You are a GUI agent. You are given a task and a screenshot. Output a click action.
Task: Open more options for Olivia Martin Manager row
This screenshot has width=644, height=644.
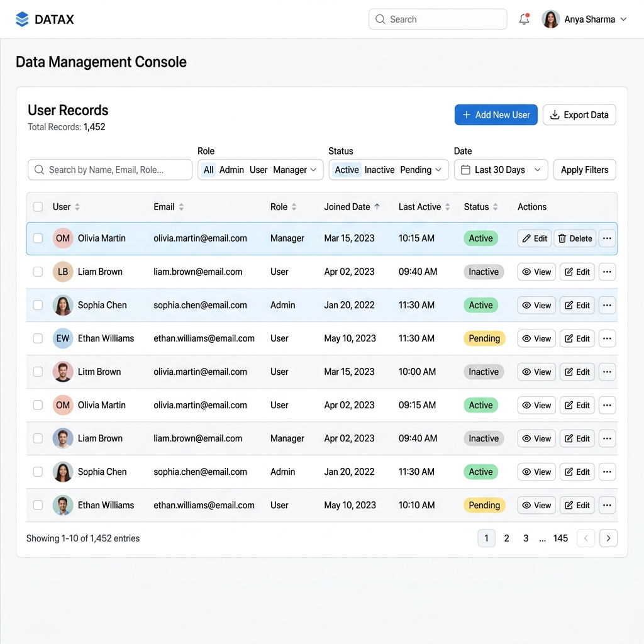[607, 238]
